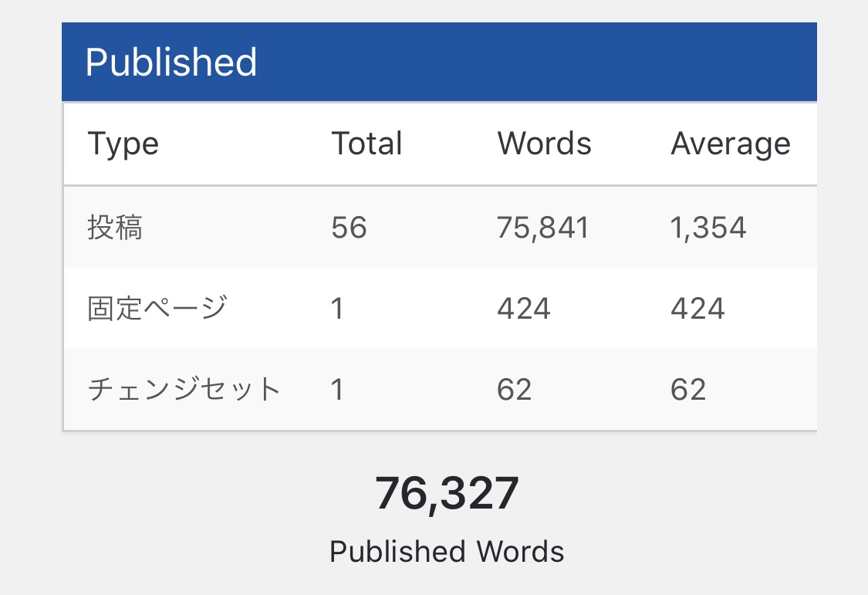This screenshot has height=595, width=868.
Task: Click the チェンジセット row label
Action: tap(184, 389)
